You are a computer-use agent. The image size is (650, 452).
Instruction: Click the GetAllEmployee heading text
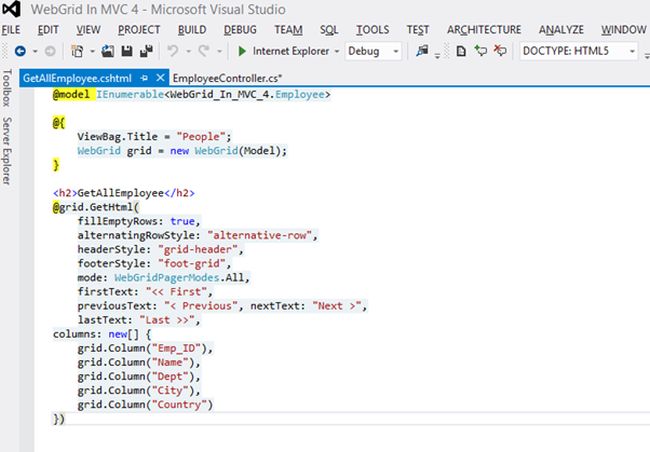tap(120, 193)
